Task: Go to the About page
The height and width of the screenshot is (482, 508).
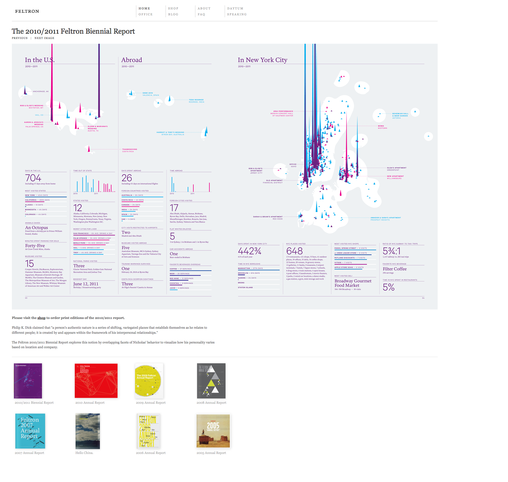Action: pyautogui.click(x=204, y=8)
